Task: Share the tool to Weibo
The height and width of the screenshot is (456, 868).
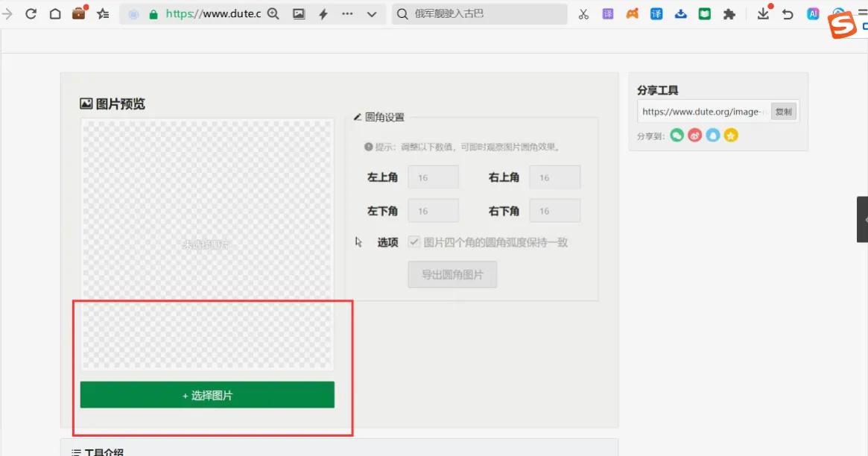Action: (694, 135)
